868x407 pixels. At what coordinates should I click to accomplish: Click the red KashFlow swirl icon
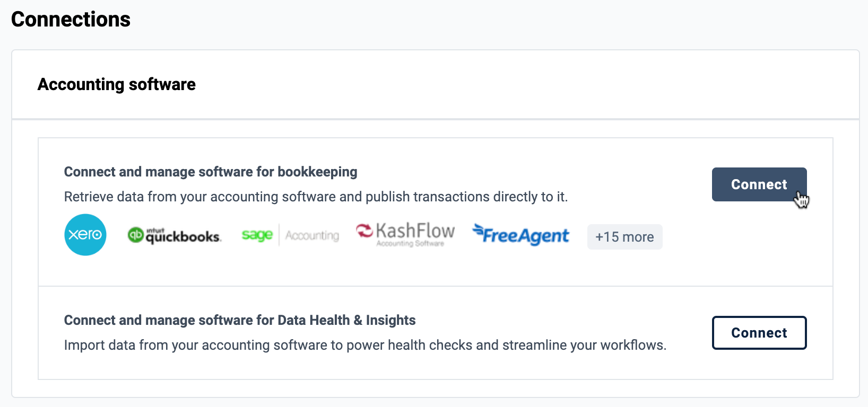point(364,231)
